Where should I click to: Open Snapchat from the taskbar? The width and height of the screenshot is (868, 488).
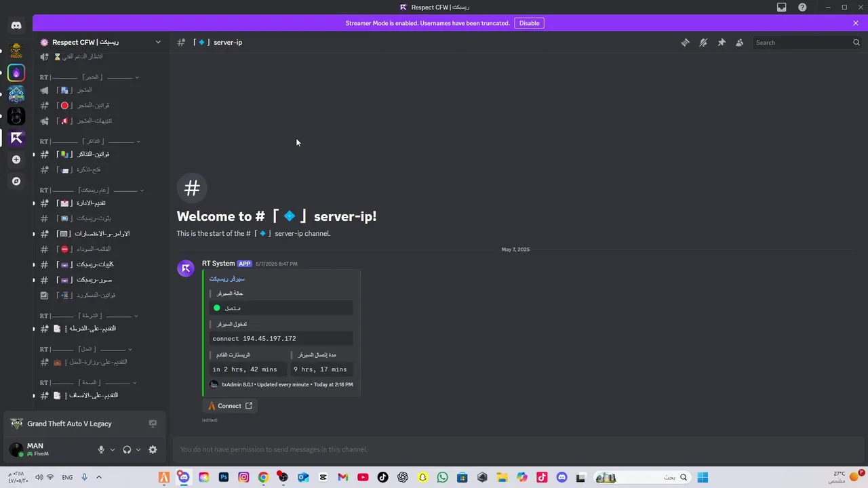click(422, 477)
